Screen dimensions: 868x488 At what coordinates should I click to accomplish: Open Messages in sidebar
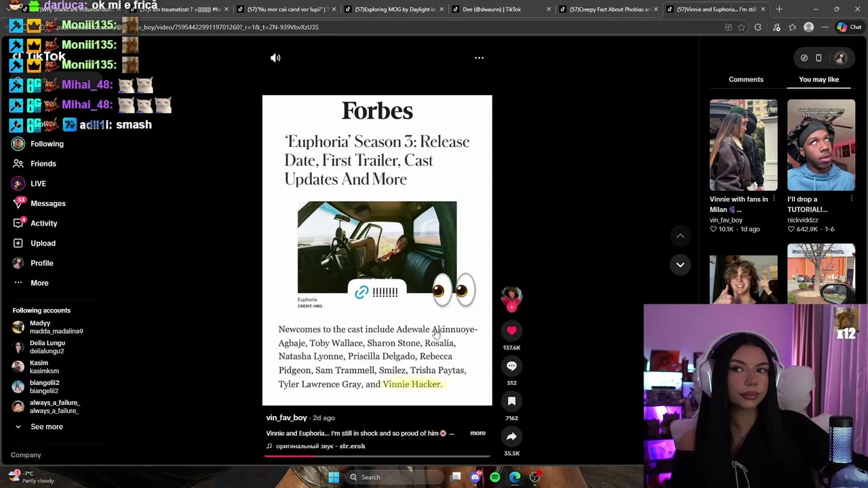coord(39,203)
